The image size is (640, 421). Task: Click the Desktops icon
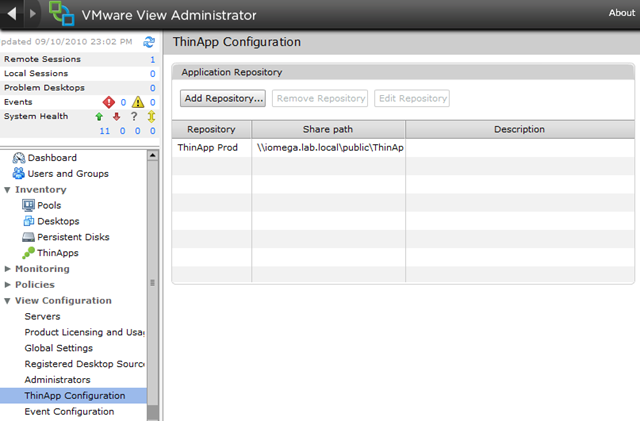point(29,221)
